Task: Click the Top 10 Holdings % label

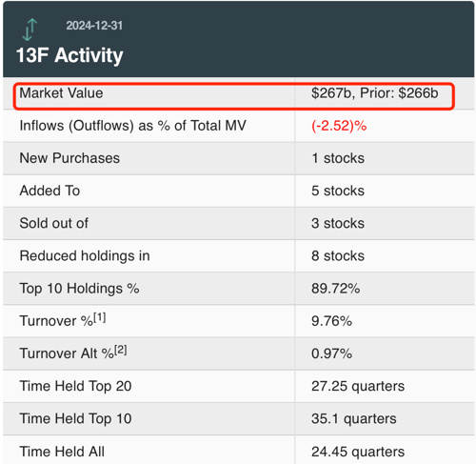Action: (79, 289)
